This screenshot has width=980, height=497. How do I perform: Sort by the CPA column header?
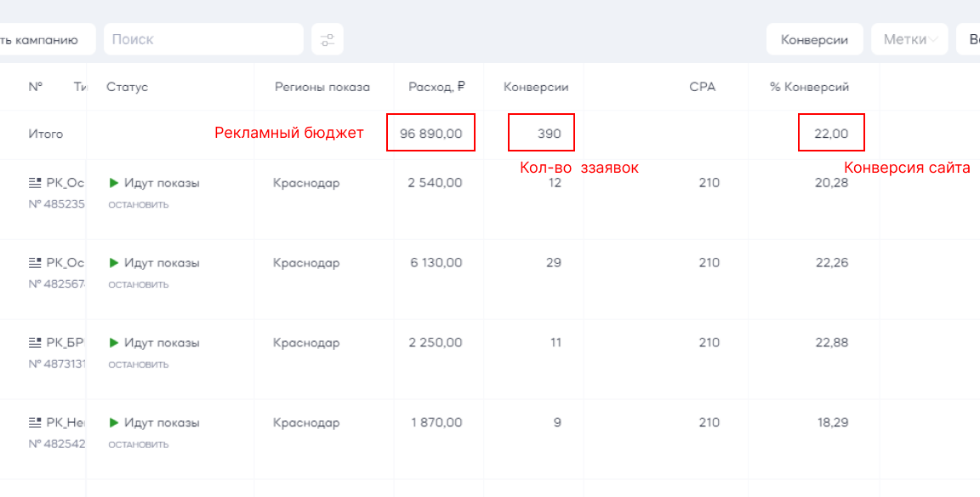(702, 87)
